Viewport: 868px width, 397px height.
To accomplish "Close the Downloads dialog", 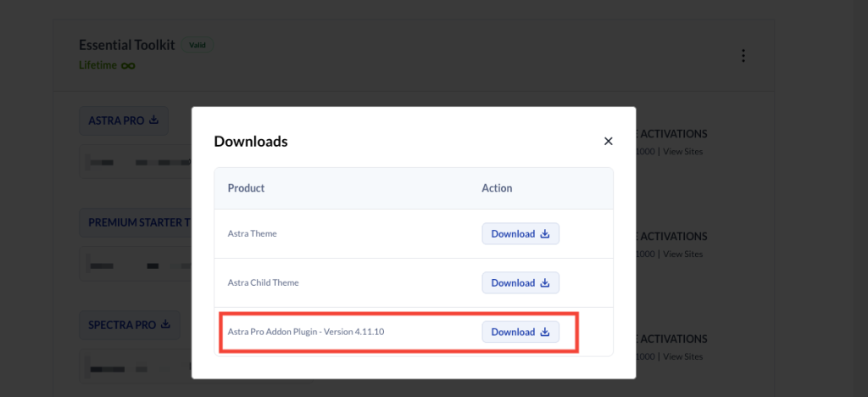I will tap(608, 141).
